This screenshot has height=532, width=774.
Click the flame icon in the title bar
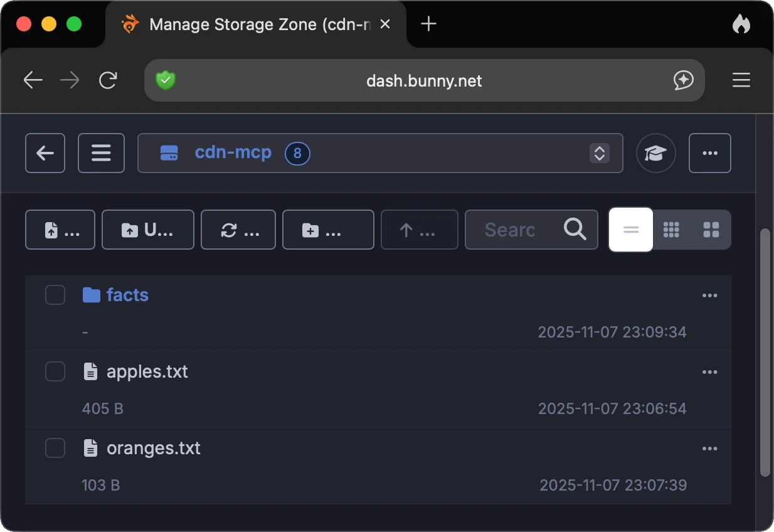741,24
